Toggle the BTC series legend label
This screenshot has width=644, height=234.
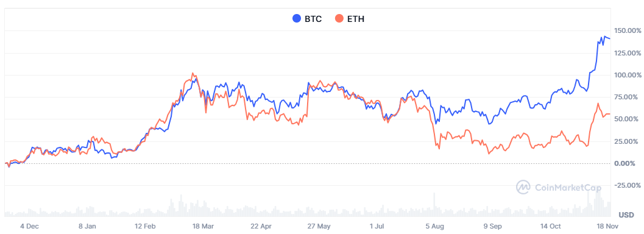313,19
